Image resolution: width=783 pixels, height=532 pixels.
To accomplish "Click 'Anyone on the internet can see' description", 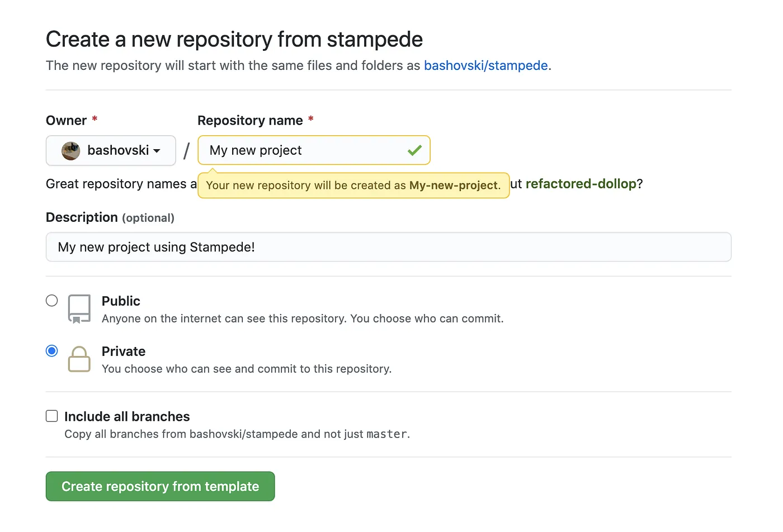I will 303,319.
